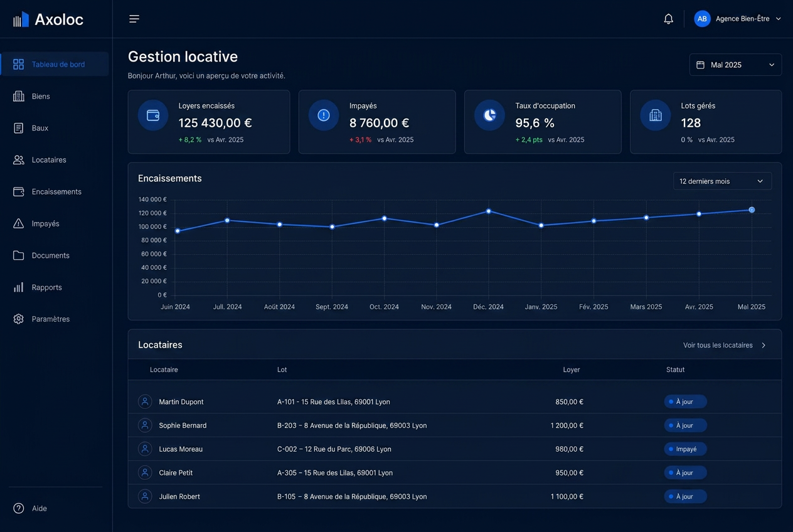Click the Loyer column header
Image resolution: width=793 pixels, height=532 pixels.
(x=572, y=370)
